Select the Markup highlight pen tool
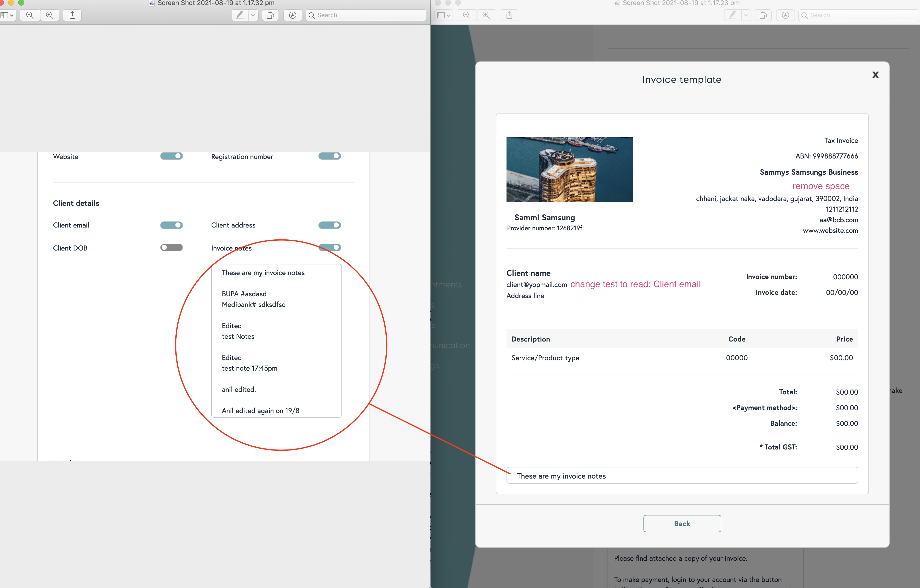The image size is (920, 588). point(240,15)
